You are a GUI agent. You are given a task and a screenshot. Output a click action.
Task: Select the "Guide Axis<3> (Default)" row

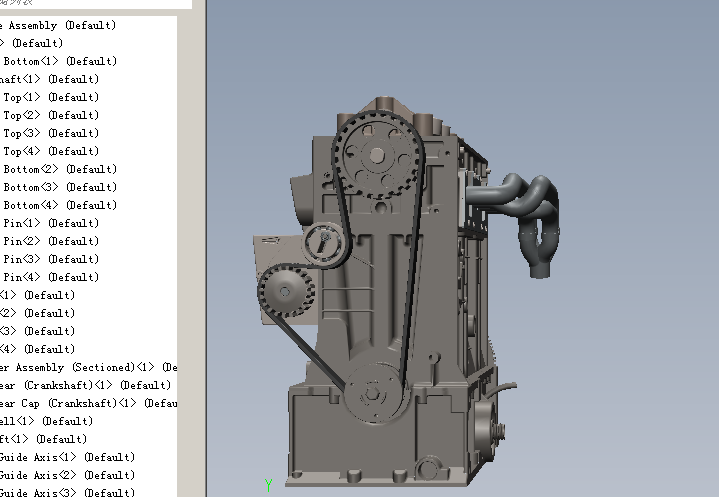tap(67, 493)
